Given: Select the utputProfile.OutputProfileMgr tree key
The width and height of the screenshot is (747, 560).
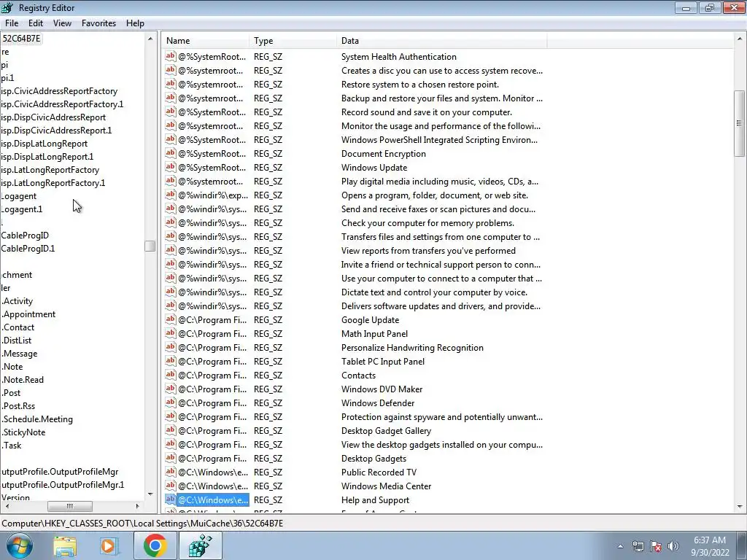Looking at the screenshot, I should [x=60, y=472].
